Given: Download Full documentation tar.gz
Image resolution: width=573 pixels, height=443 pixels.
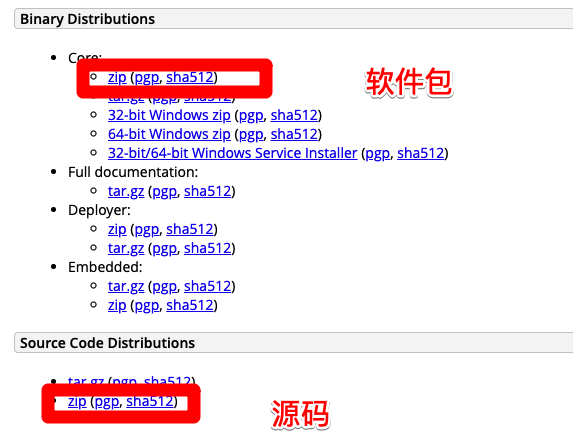Looking at the screenshot, I should tap(126, 192).
